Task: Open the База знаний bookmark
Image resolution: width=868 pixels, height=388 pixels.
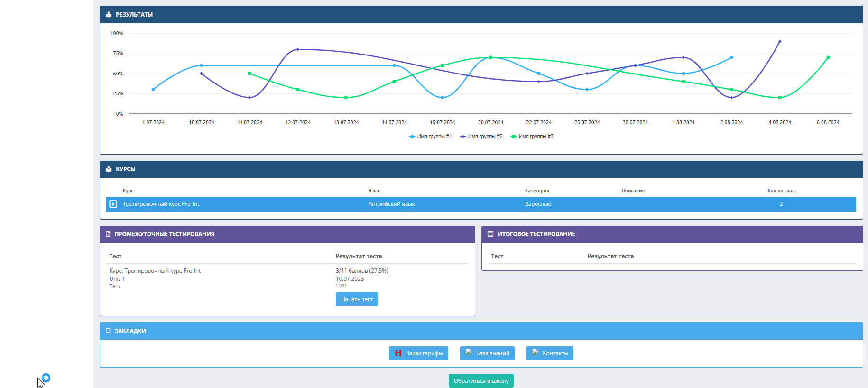Action: (487, 353)
